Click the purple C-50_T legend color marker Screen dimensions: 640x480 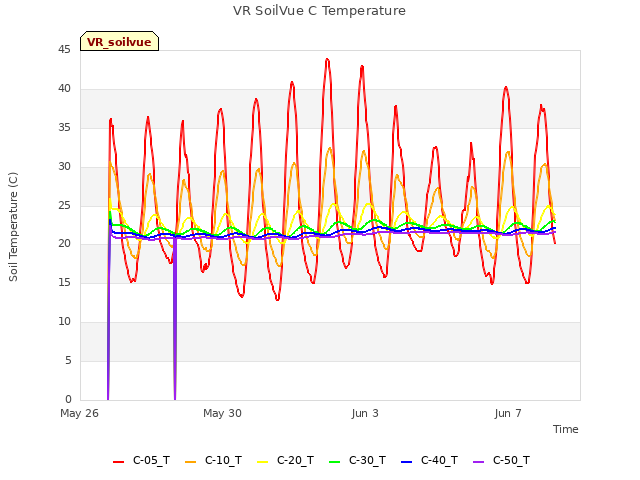click(478, 462)
